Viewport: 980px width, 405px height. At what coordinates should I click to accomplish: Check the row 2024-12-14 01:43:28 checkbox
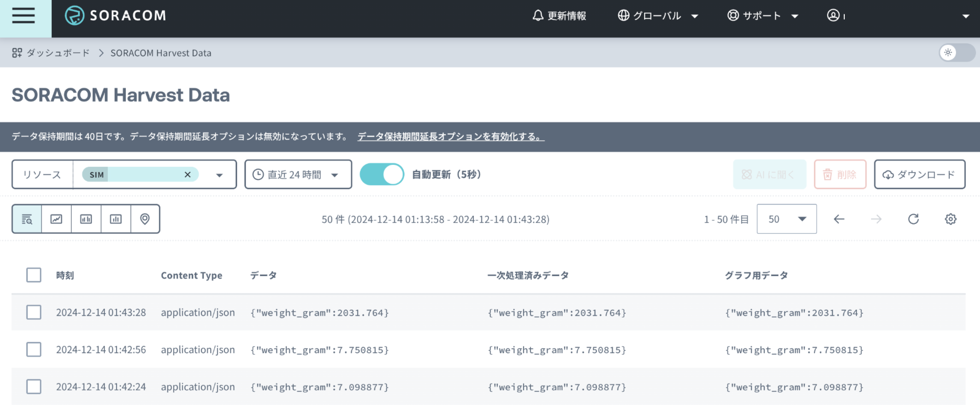(x=34, y=312)
